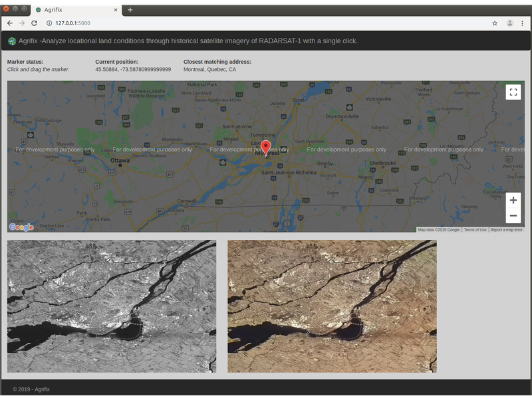Click Report a map error
The height and width of the screenshot is (398, 532).
(x=506, y=230)
